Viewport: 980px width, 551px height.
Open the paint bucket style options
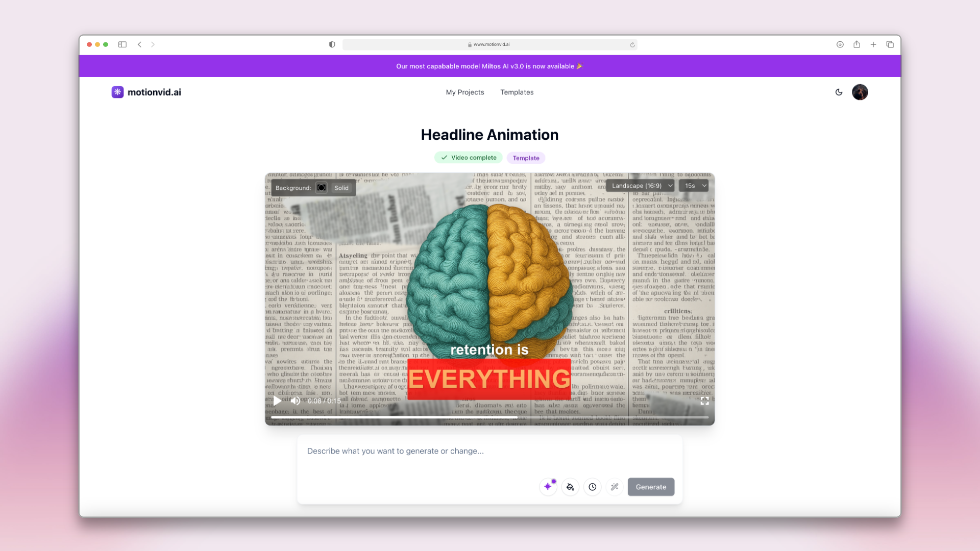570,487
